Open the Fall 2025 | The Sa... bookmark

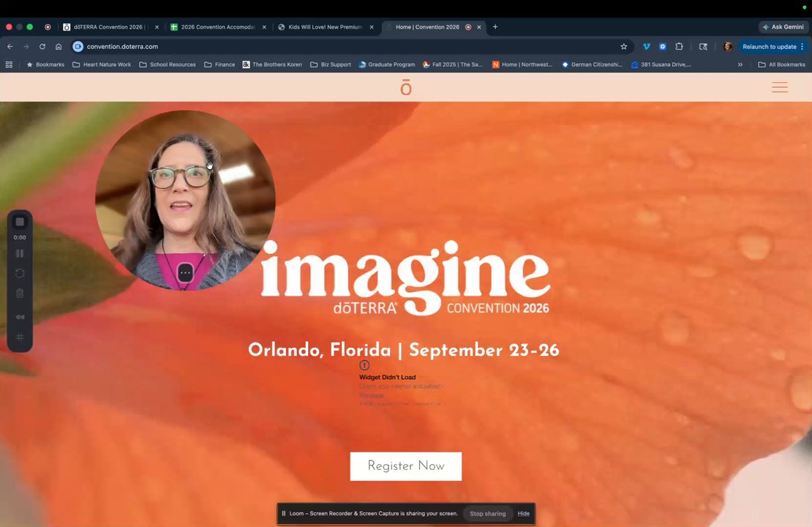click(x=452, y=64)
